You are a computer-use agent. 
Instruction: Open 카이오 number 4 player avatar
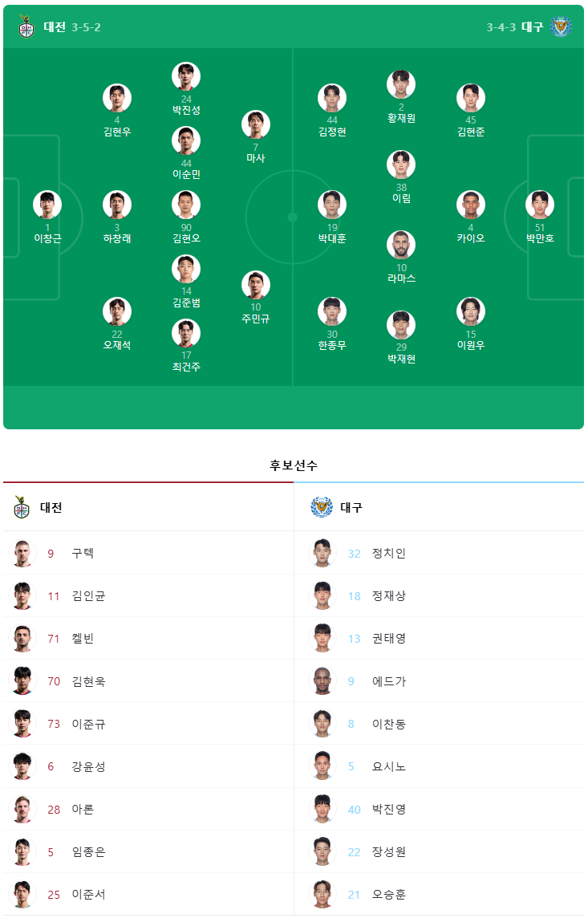pyautogui.click(x=471, y=205)
